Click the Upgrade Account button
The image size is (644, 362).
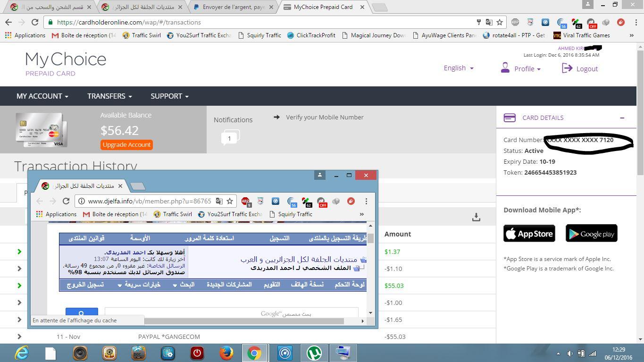[126, 145]
